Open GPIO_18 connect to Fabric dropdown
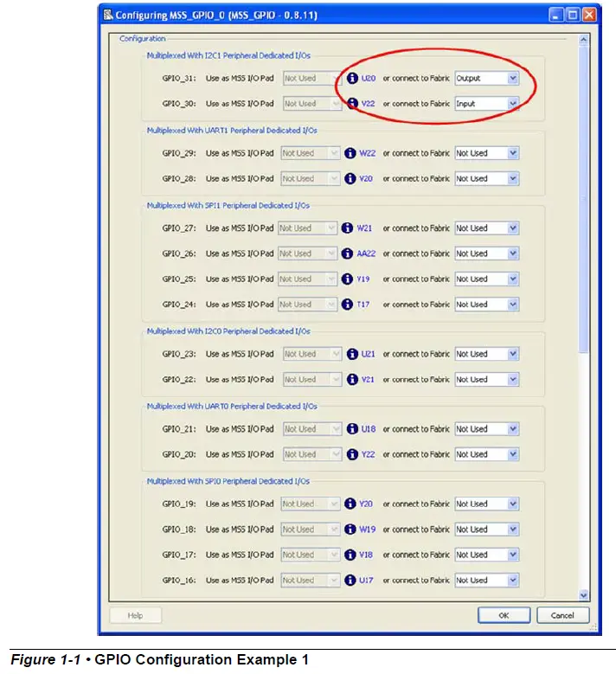Image resolution: width=616 pixels, height=674 pixels. 486,530
